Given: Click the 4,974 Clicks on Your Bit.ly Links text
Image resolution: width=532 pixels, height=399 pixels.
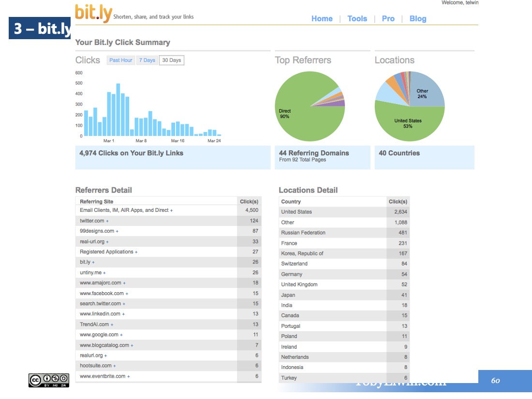Looking at the screenshot, I should coord(131,153).
